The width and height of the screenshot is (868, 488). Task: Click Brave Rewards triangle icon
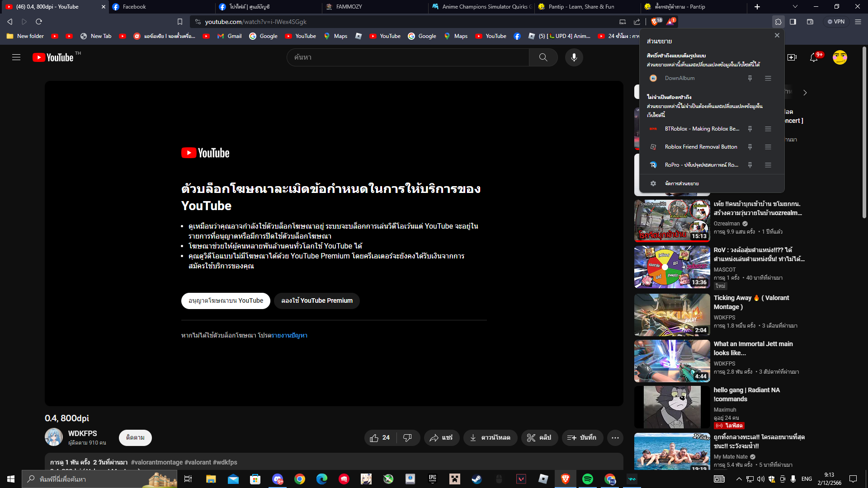point(670,22)
